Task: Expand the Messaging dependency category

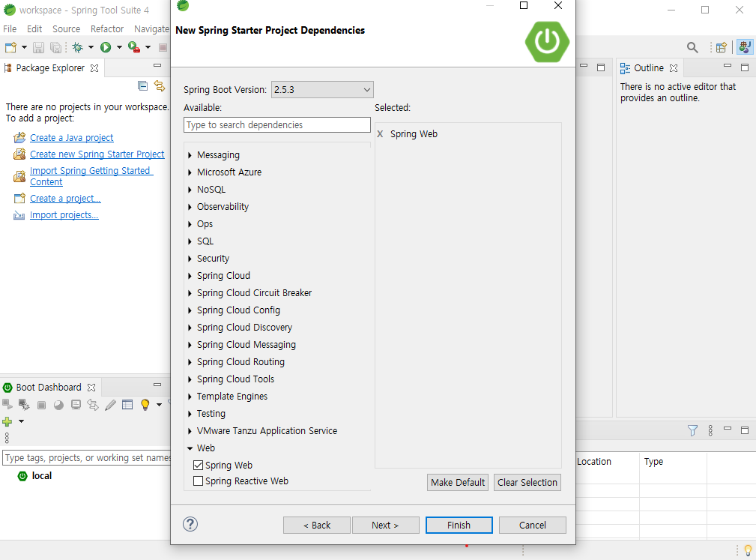Action: tap(190, 155)
